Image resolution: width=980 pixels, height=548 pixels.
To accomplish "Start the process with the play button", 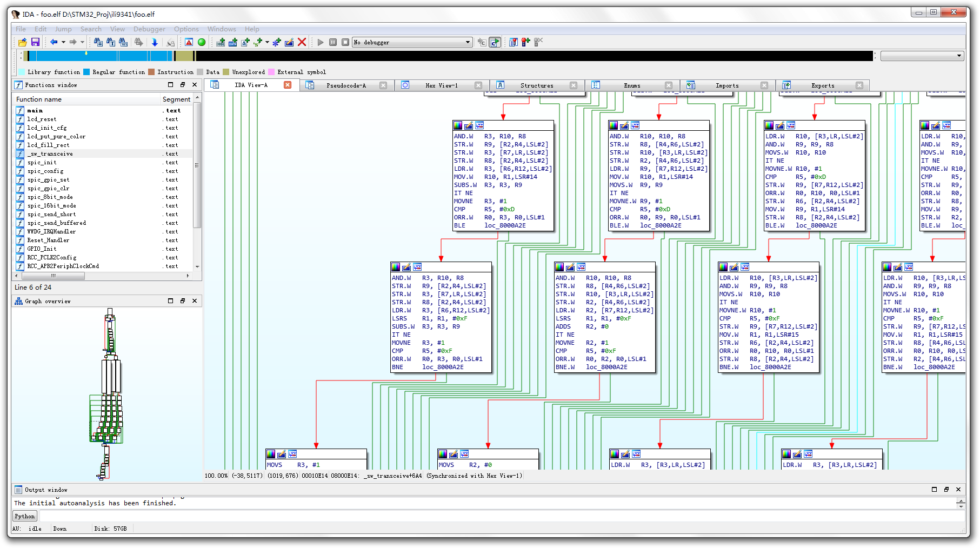I will tap(321, 42).
